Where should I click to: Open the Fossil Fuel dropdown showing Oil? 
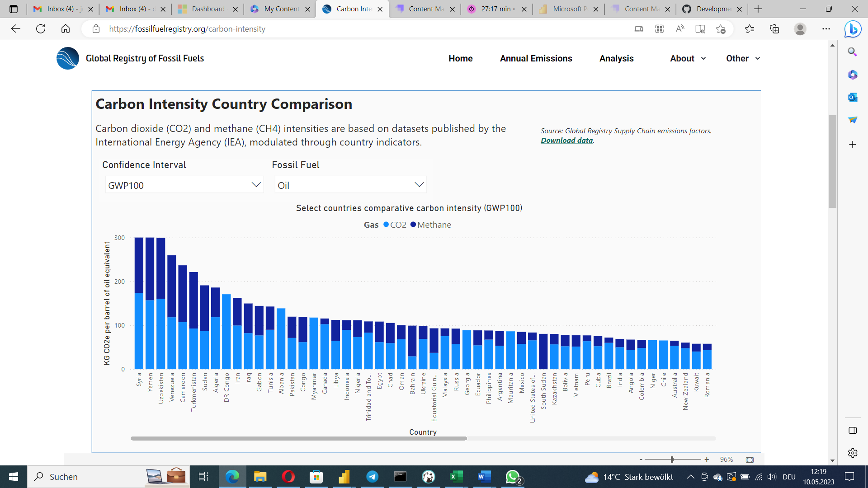click(x=350, y=185)
